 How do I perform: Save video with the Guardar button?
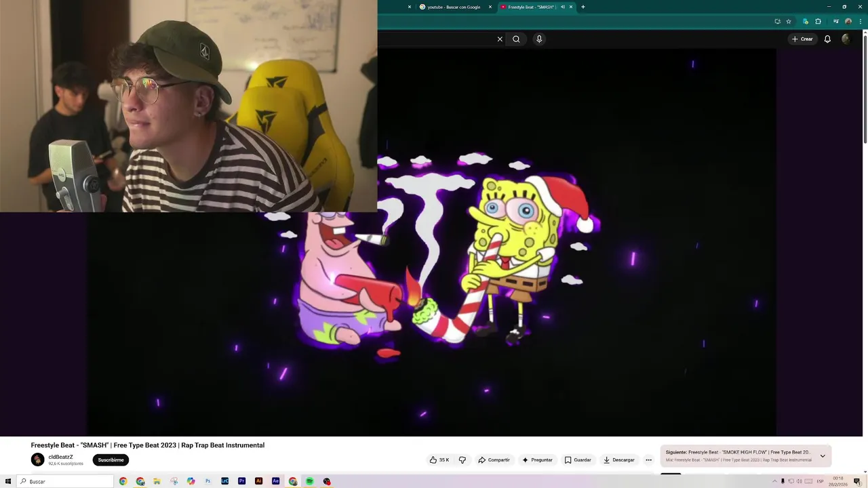tap(578, 460)
